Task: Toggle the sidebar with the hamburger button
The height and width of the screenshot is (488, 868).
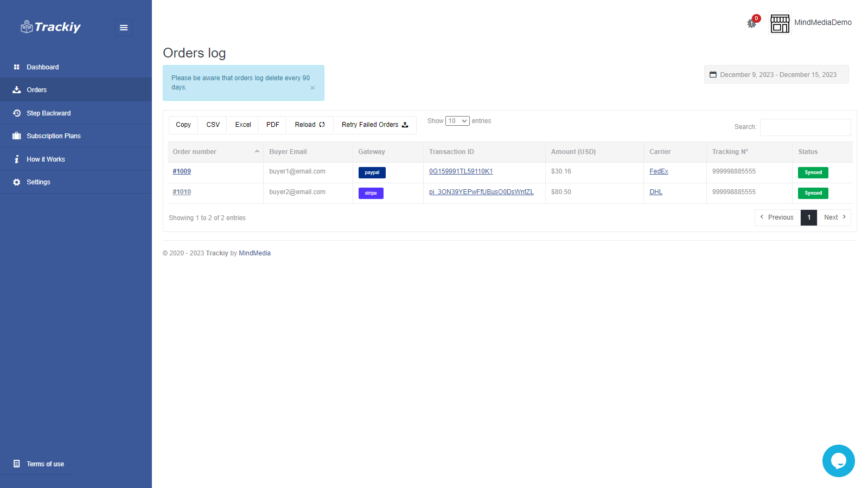Action: point(124,28)
